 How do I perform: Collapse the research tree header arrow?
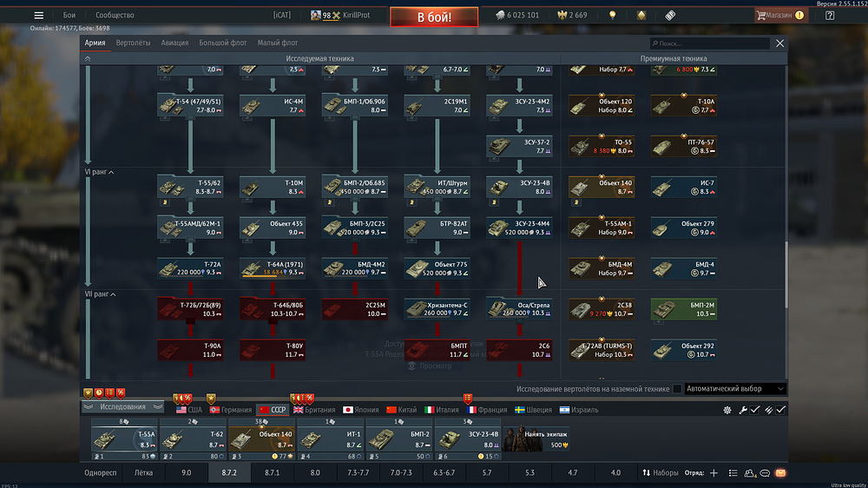88,59
